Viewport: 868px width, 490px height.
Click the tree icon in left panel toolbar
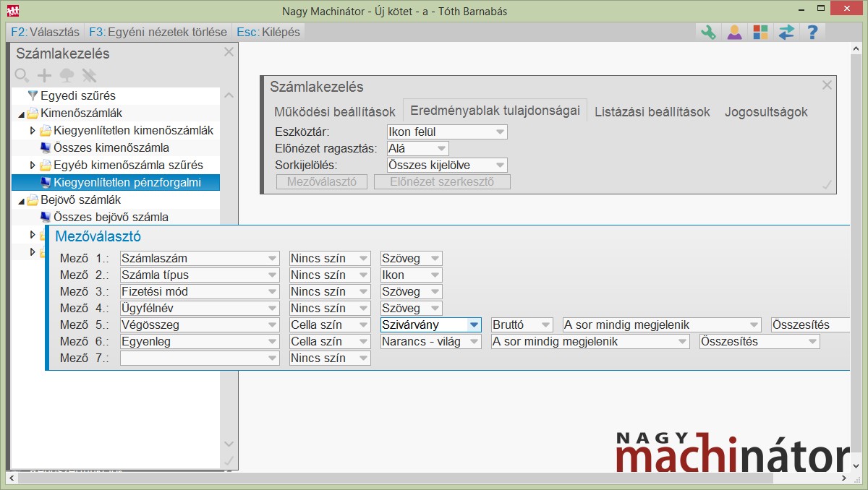coord(67,75)
